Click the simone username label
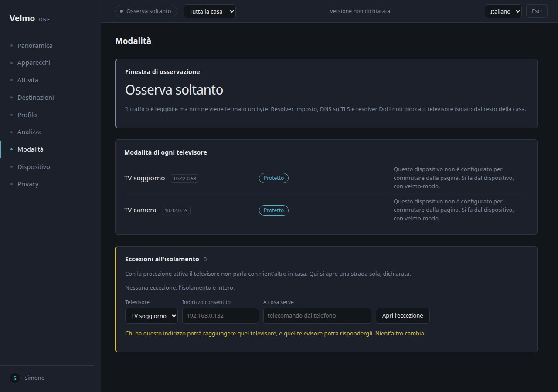The width and height of the screenshot is (558, 392). tap(34, 378)
